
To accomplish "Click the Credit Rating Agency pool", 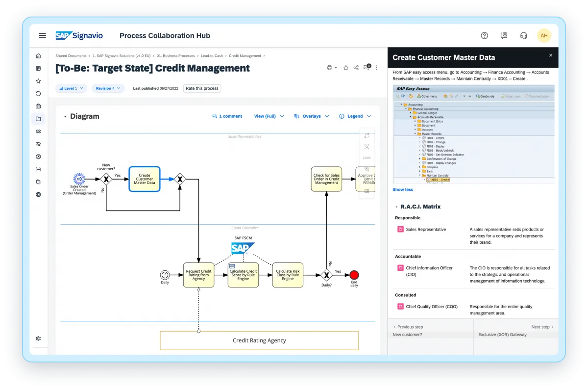I will [259, 340].
